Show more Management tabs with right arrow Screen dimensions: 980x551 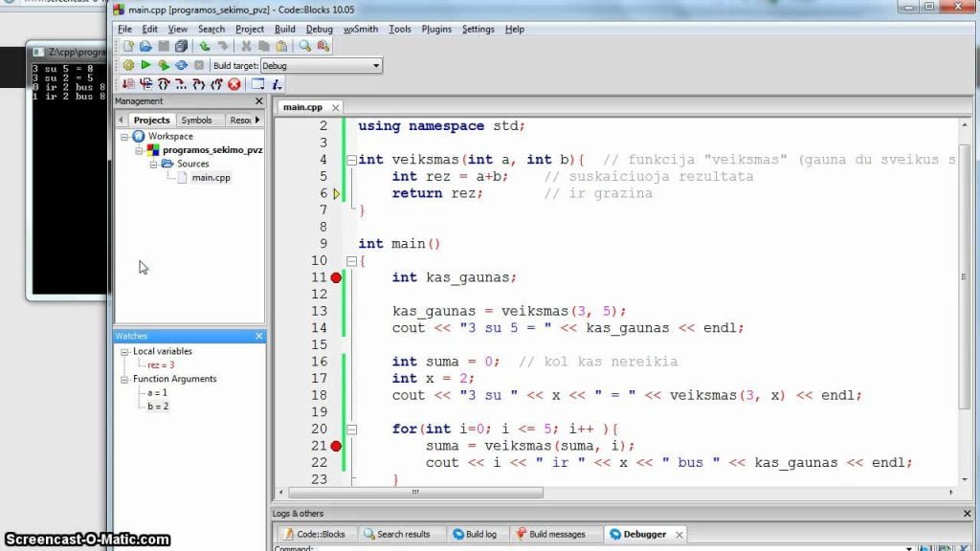[x=256, y=120]
